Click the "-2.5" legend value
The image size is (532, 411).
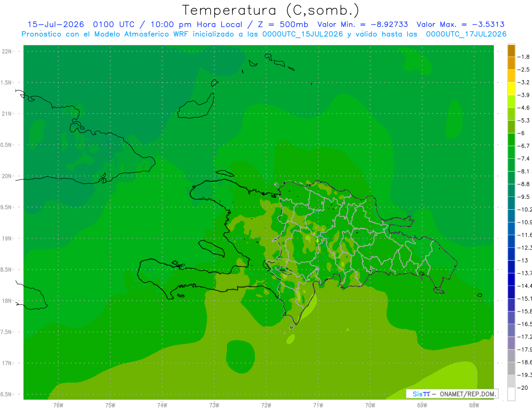point(524,70)
